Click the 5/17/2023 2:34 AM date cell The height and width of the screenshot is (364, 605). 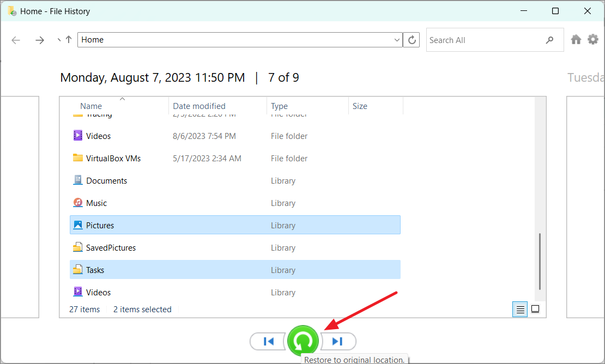coord(207,159)
